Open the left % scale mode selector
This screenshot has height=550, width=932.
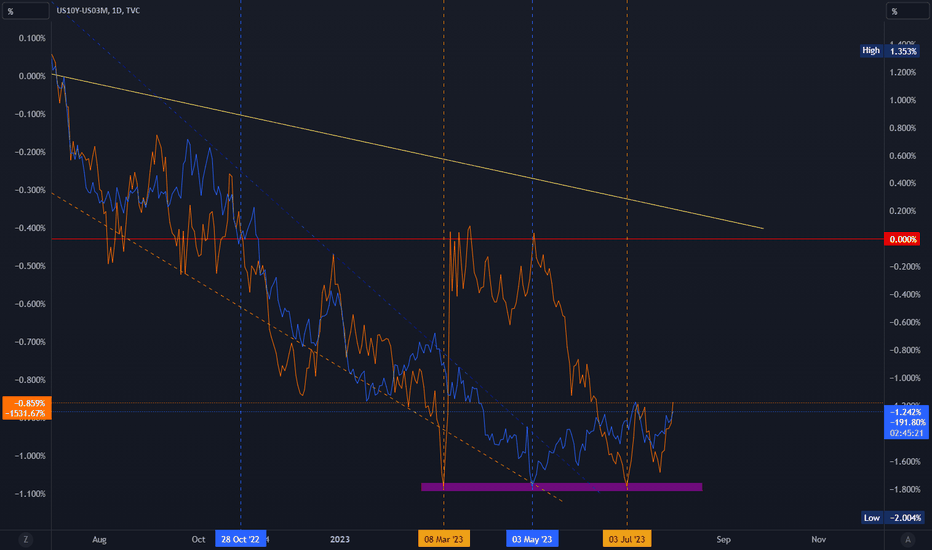point(26,11)
